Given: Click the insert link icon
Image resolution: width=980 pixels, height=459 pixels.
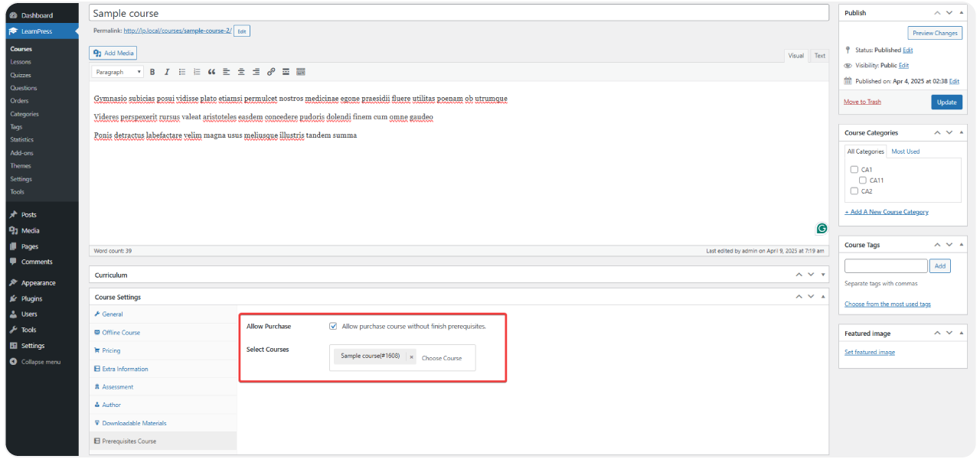Looking at the screenshot, I should [x=271, y=72].
